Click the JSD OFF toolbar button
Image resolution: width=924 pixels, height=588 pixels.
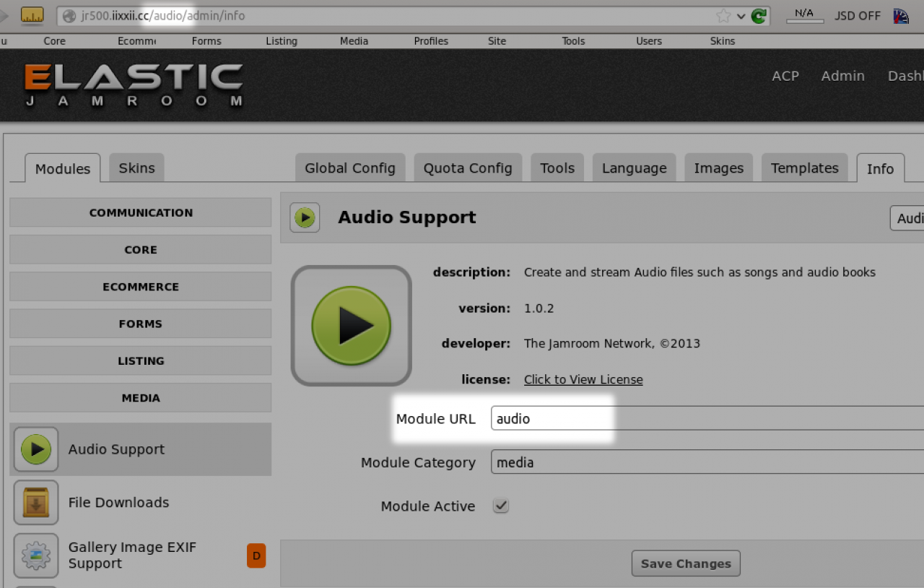(x=858, y=16)
